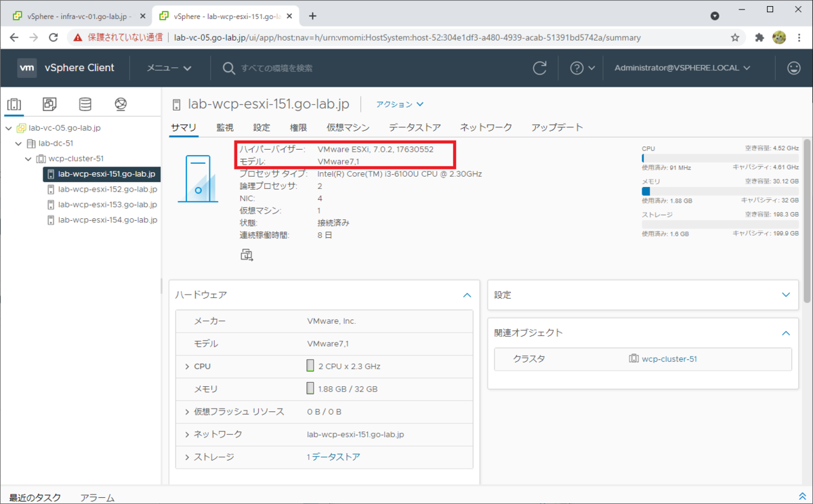Reload the browser page
Viewport: 813px width, 504px height.
[53, 38]
